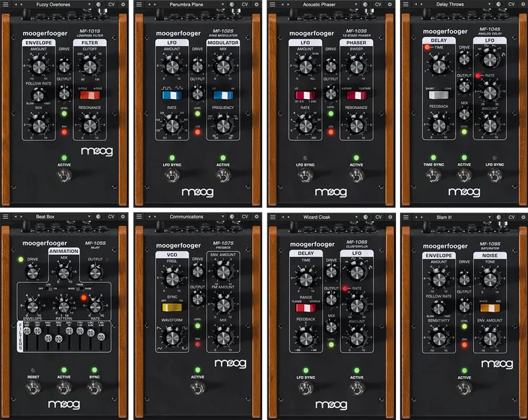Click the FEEDBACK knob on MF-104S Analog Delay
This screenshot has width=528, height=420.
(439, 125)
